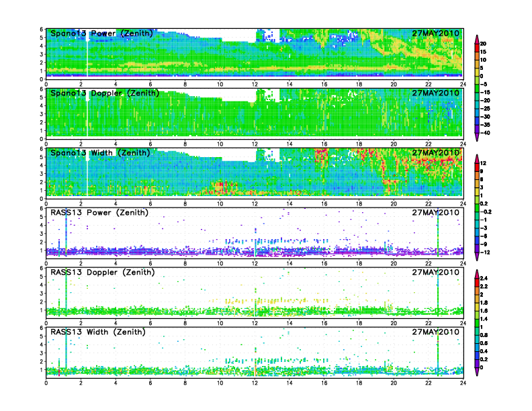Screen dimensions: 532x411
Task: Click the '0.6' colorbar label
Action: [484, 343]
